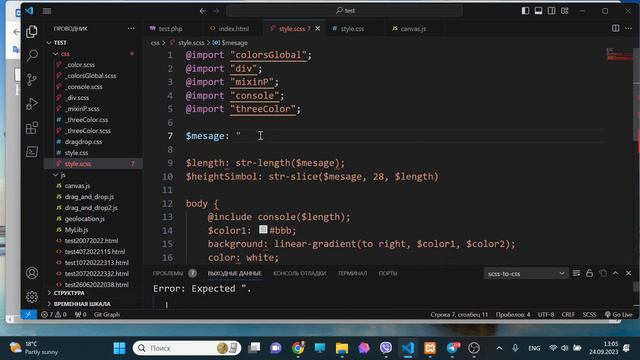Screen dimensions: 640x360
Task: Open the Problems panel tab
Action: click(x=168, y=273)
